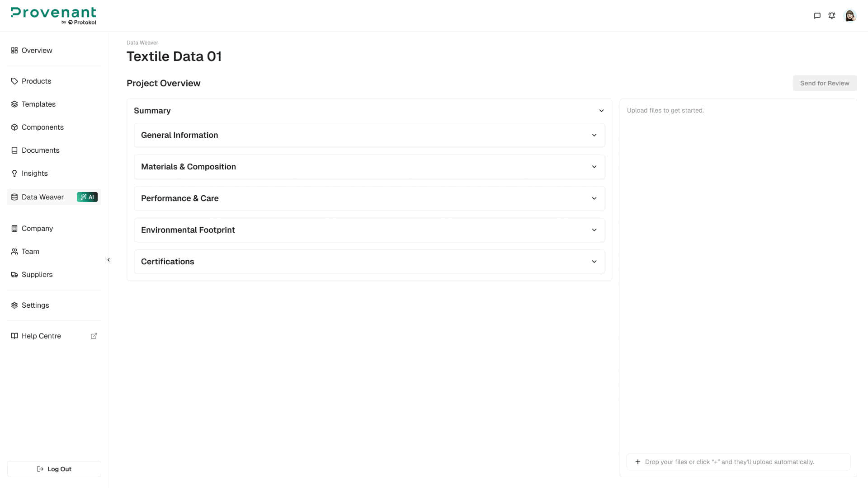868x488 pixels.
Task: Open Templates in the sidebar
Action: (x=54, y=104)
